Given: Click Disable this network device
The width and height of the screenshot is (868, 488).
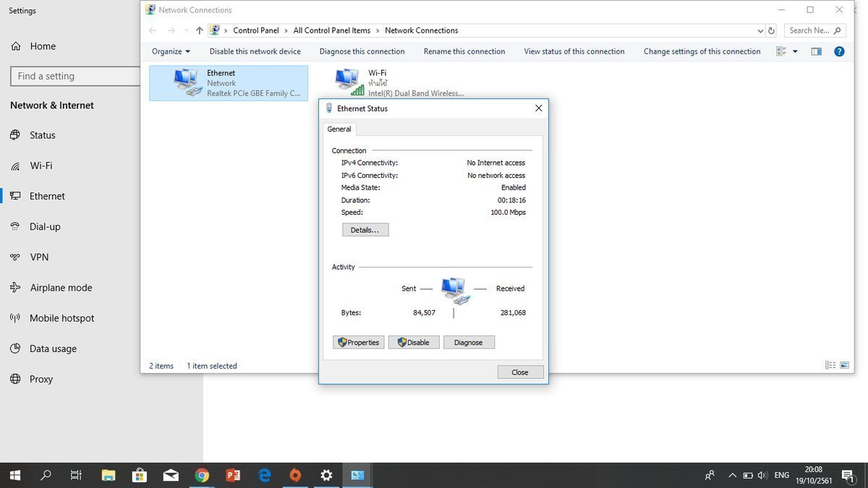Looking at the screenshot, I should (x=255, y=51).
